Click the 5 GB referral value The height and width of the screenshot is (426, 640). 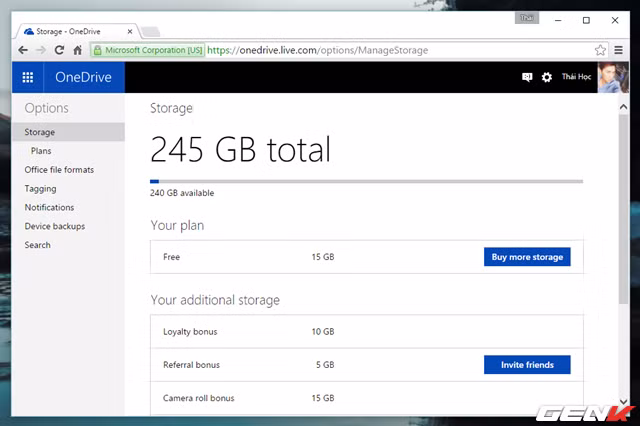point(325,365)
